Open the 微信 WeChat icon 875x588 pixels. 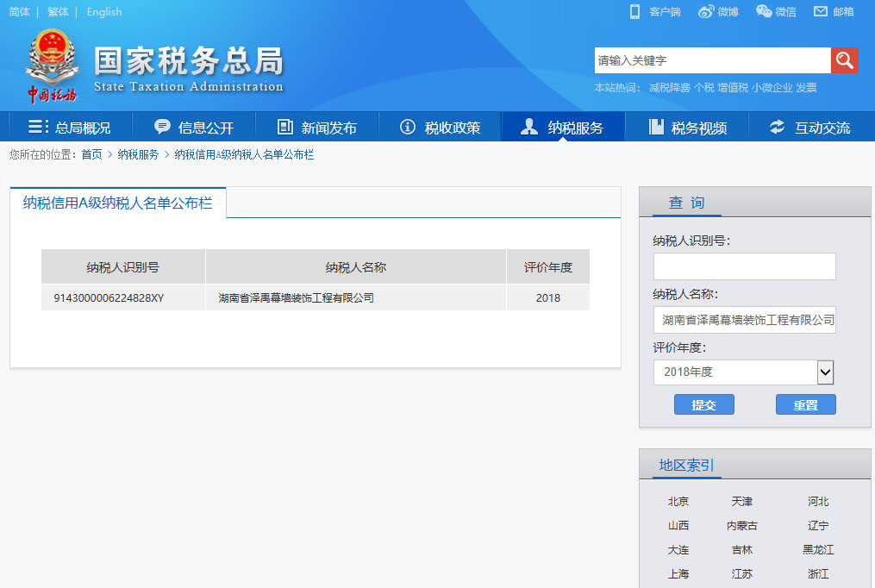764,11
